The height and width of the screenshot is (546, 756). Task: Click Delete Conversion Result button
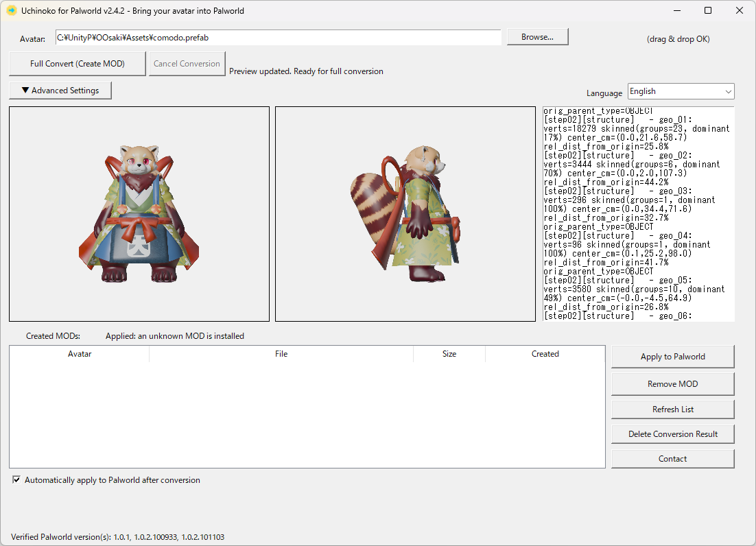pos(672,434)
